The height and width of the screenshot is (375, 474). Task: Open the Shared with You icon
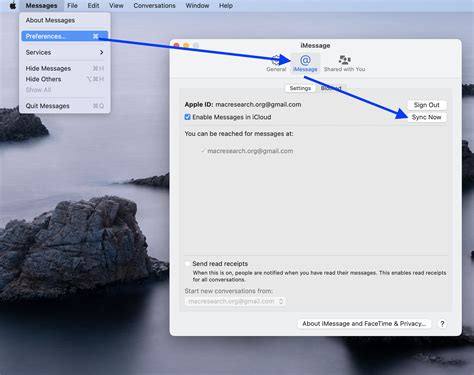click(344, 60)
